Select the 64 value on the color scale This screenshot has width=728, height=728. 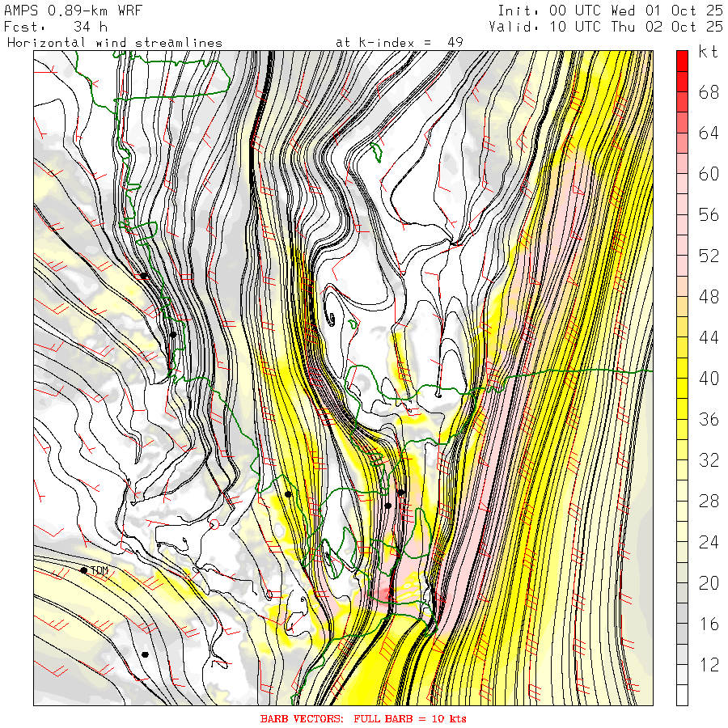click(x=709, y=133)
